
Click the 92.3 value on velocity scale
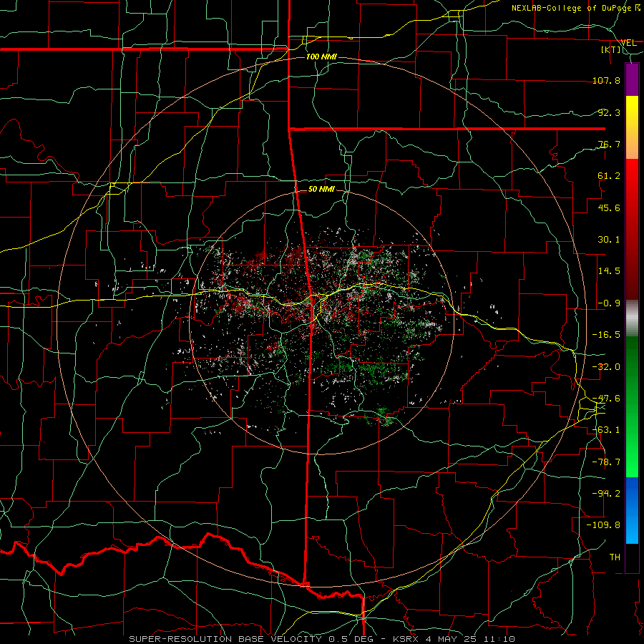coord(609,112)
